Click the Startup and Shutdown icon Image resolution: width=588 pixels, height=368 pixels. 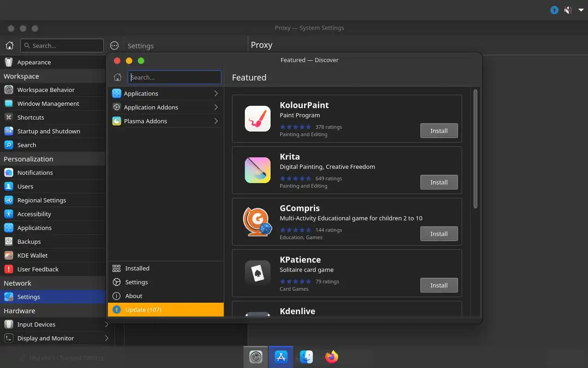click(9, 131)
